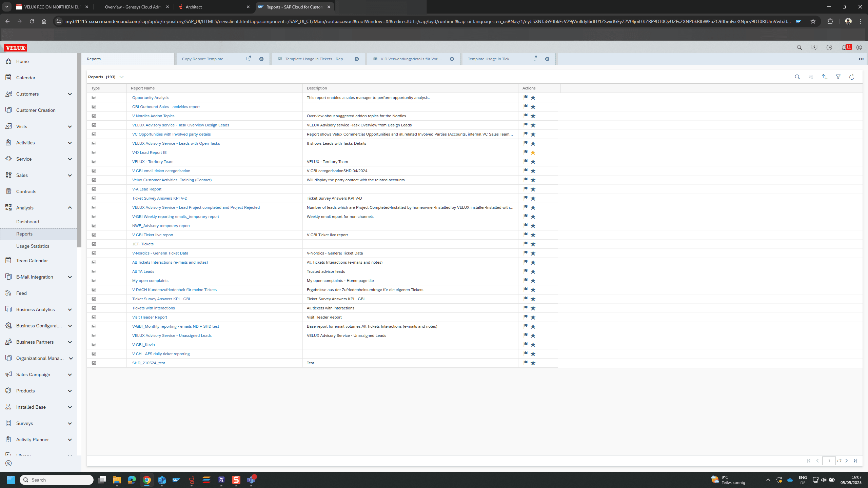Switch to V-D Verwendungsdetails für Vorl... tab

[x=411, y=59]
